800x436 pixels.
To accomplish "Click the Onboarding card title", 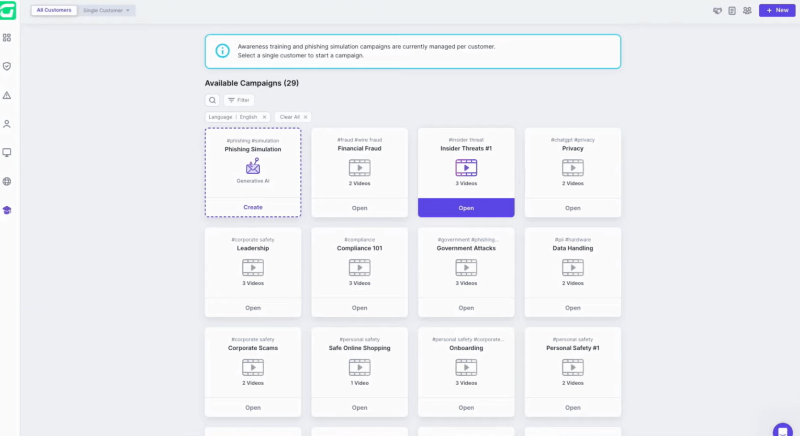I will [466, 348].
